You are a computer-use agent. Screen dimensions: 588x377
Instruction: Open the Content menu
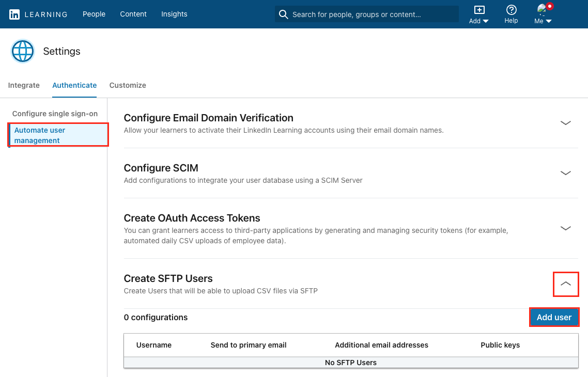pos(133,14)
